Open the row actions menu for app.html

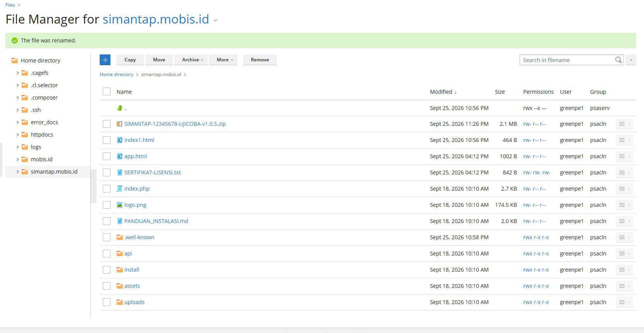tap(624, 156)
